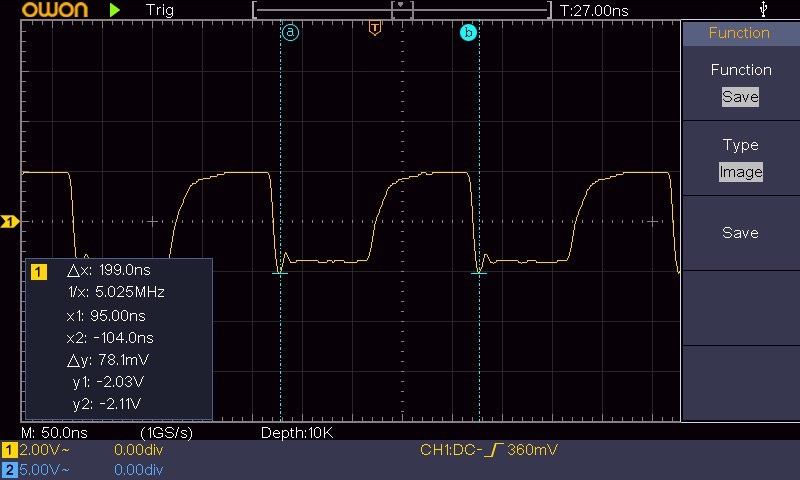Click the OWON logo
800x480 pixels.
coord(55,10)
